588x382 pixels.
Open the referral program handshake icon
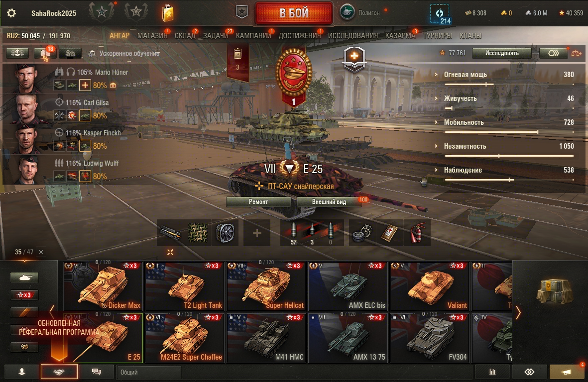(x=59, y=372)
